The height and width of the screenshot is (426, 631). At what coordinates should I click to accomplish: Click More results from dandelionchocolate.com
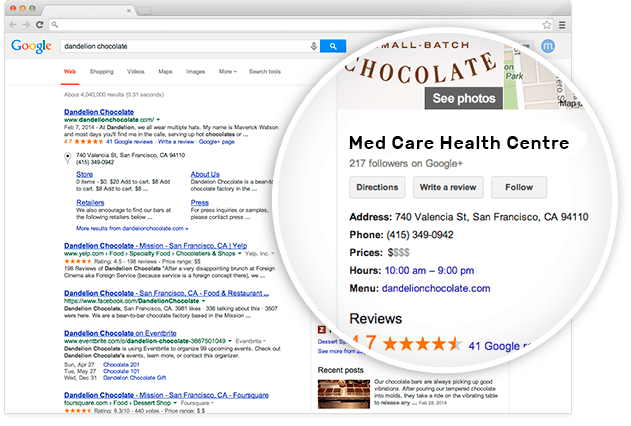pos(132,228)
